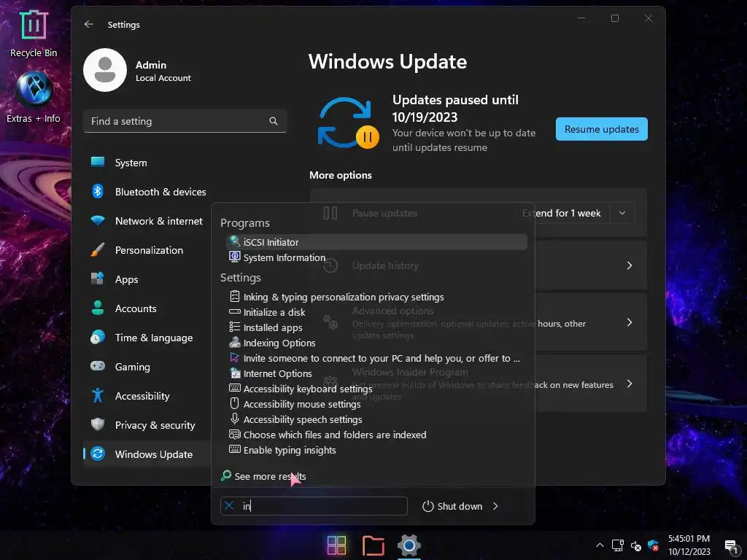Show hidden tray icons chevron
Screen dimensions: 747x560
(x=600, y=545)
